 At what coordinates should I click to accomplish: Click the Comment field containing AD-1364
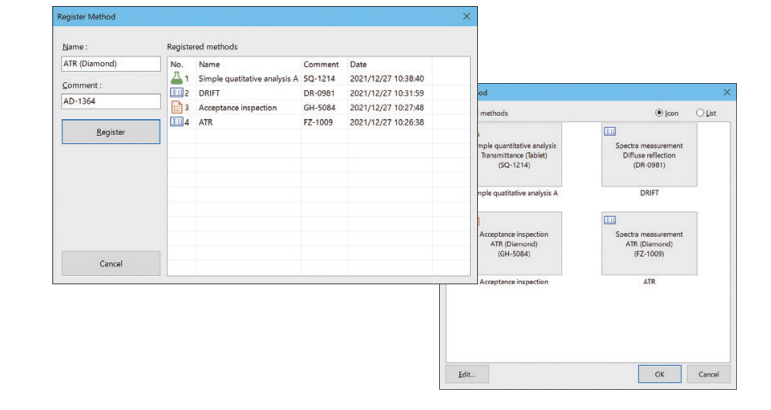pos(110,100)
